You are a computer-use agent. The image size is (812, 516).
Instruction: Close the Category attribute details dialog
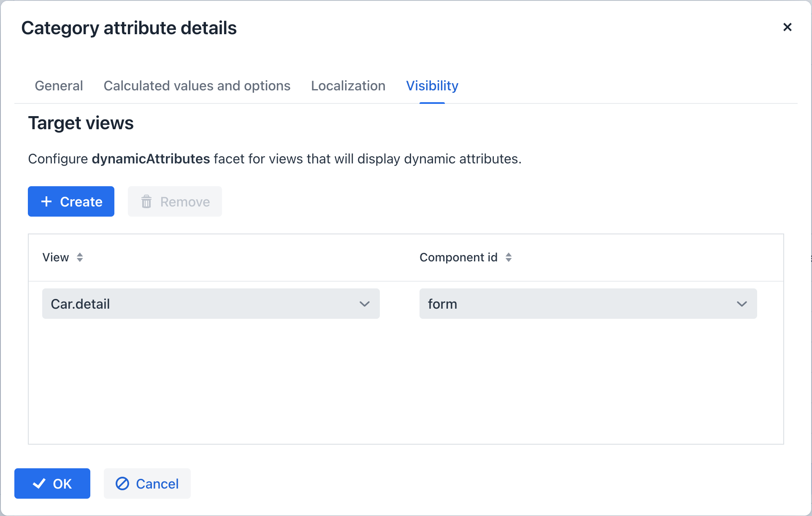787,27
